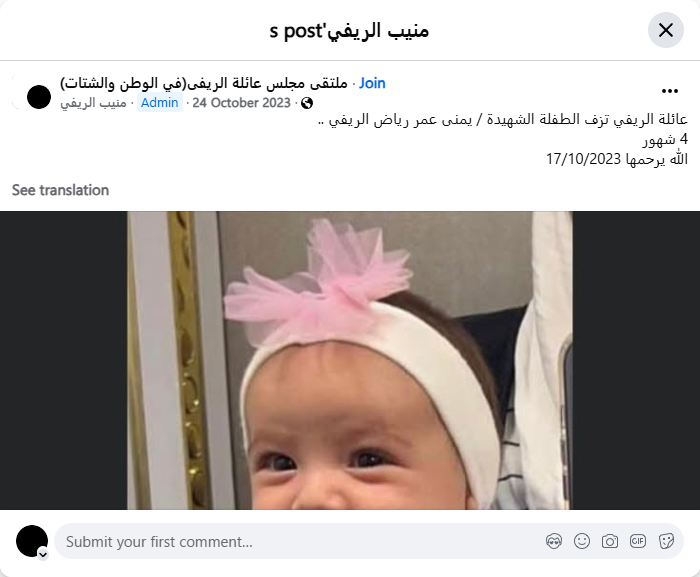Image resolution: width=700 pixels, height=577 pixels.
Task: Click the post author's black profile picture
Action: coord(39,97)
